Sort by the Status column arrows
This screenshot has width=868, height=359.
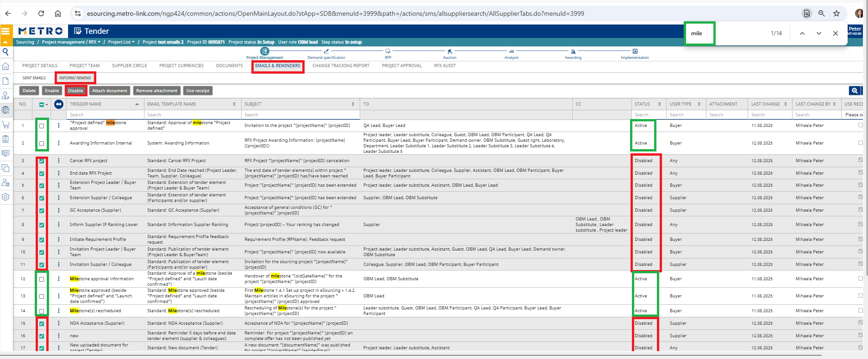click(x=659, y=104)
